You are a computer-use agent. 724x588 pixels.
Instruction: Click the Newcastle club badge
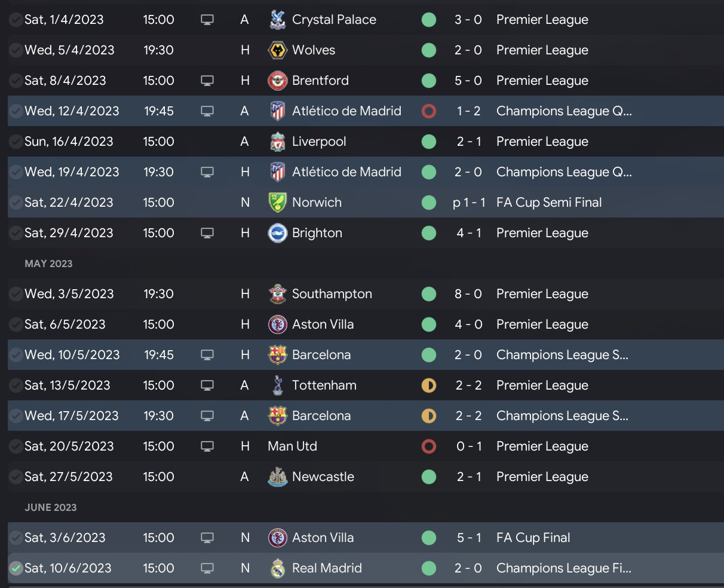277,477
